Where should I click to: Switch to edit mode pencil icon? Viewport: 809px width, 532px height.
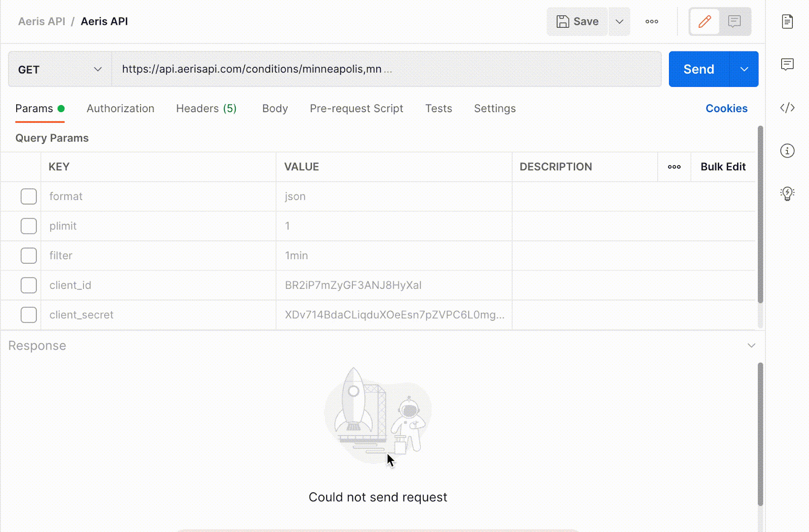coord(704,22)
